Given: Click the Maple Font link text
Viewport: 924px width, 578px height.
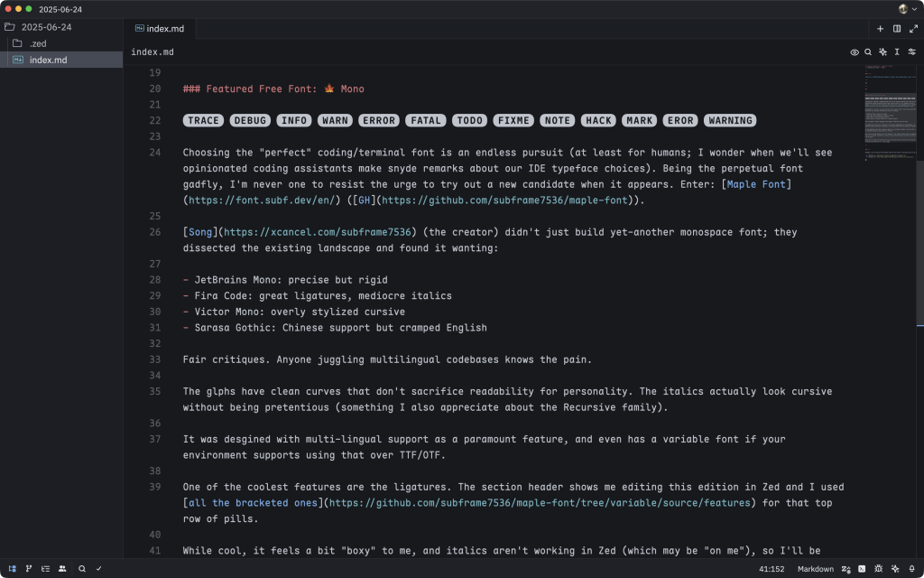Looking at the screenshot, I should pos(758,184).
